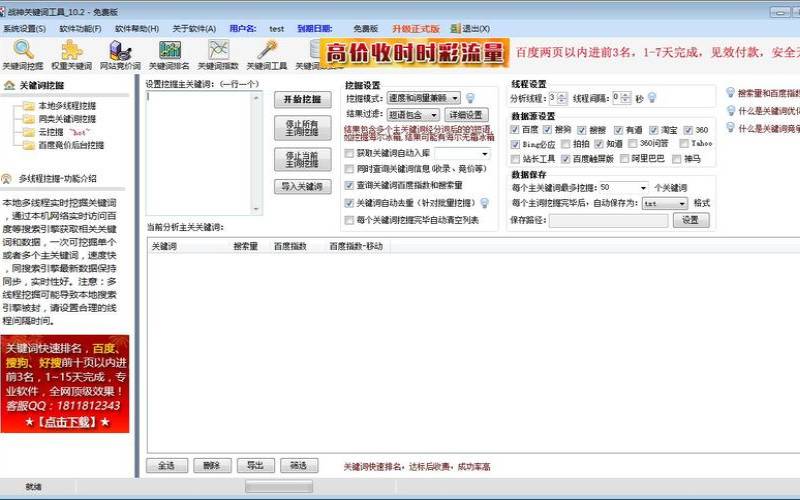This screenshot has height=500, width=800.
Task: Toggle the 360 data source checkbox
Action: point(688,130)
